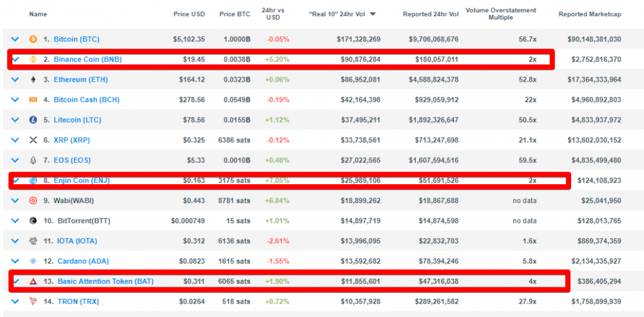Click TRON's $289,261,582 reported volume
644x317 pixels.
coord(436,301)
